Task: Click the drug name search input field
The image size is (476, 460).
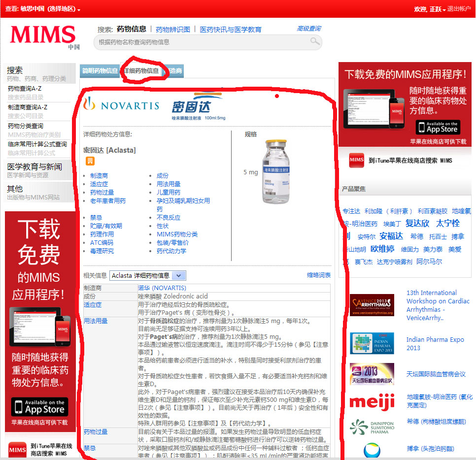Action: [207, 42]
